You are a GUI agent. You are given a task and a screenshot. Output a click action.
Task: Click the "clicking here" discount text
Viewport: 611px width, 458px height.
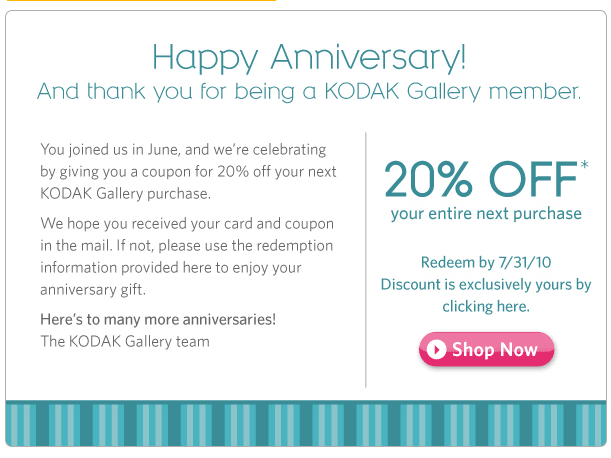coord(485,306)
